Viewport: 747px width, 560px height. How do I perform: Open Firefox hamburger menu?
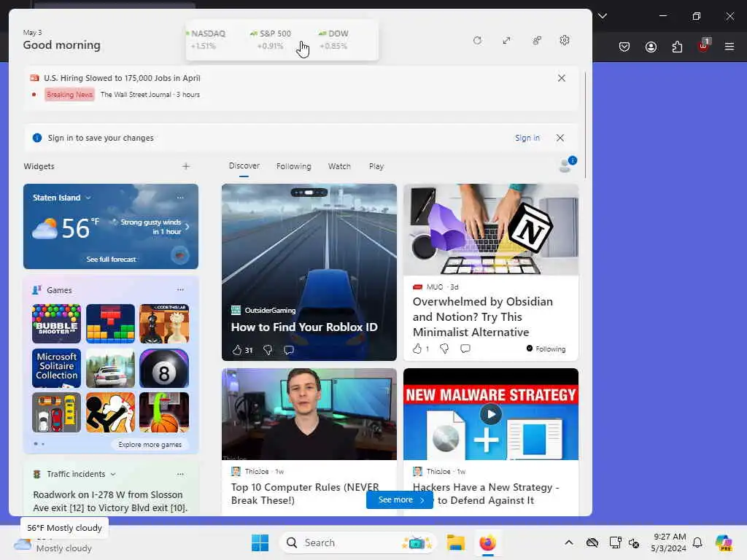(x=729, y=47)
